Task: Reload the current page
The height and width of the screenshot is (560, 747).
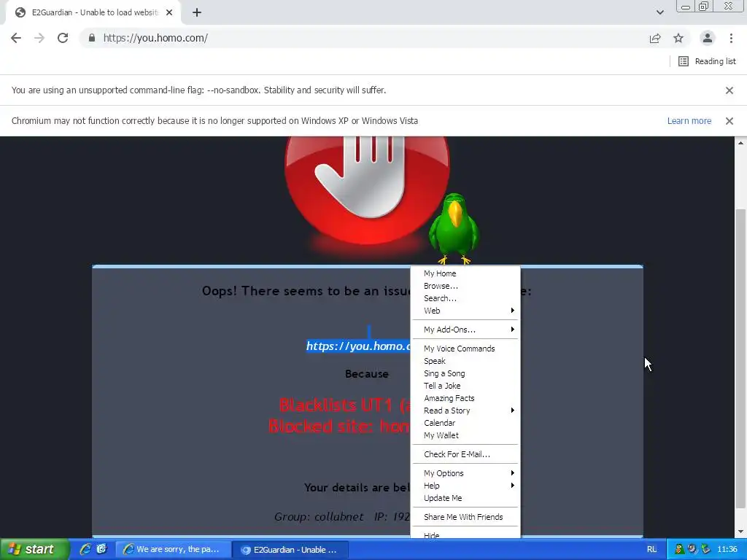Action: [x=63, y=38]
